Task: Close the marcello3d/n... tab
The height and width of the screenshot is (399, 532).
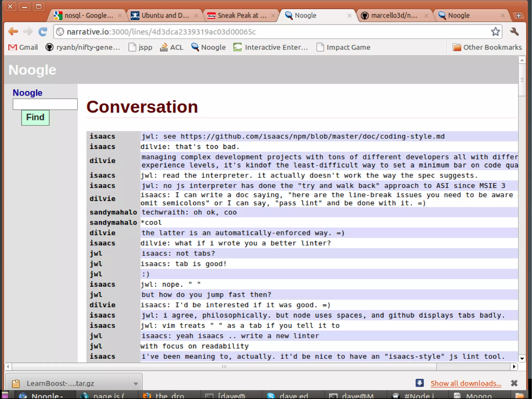Action: click(426, 16)
